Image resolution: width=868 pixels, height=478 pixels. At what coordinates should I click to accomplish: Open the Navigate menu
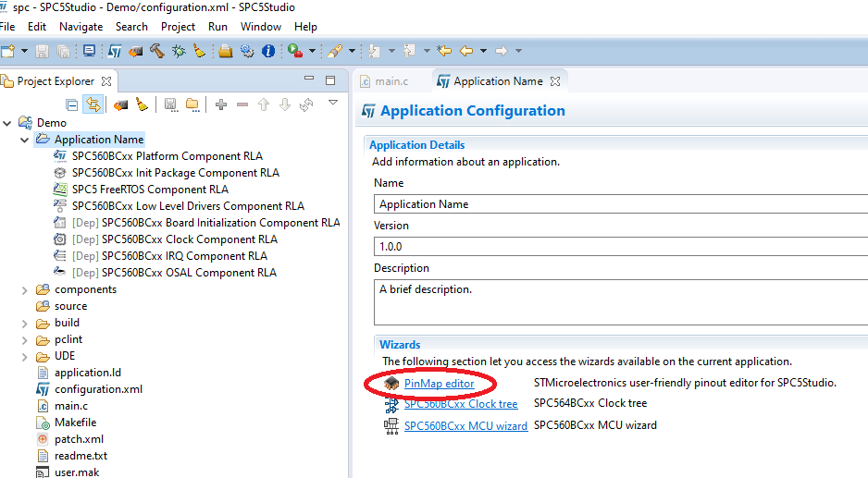(x=81, y=27)
